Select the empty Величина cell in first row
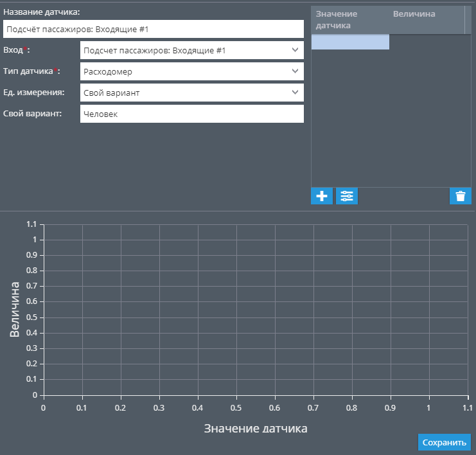This screenshot has height=455, width=476. pos(427,42)
